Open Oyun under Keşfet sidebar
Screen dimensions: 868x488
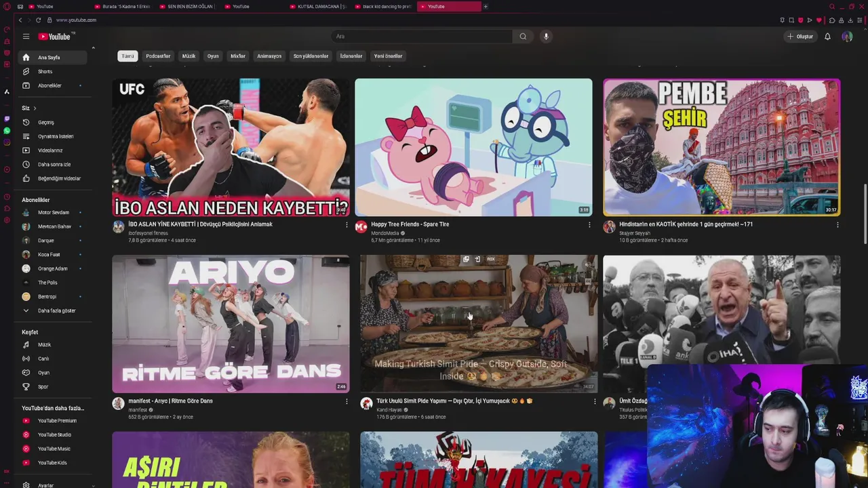click(53, 373)
